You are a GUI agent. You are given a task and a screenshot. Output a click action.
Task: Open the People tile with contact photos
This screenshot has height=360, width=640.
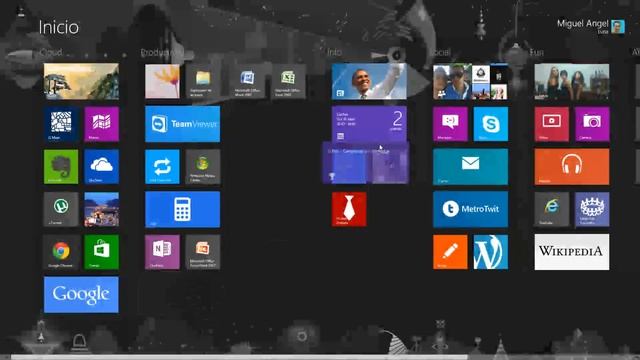[471, 81]
